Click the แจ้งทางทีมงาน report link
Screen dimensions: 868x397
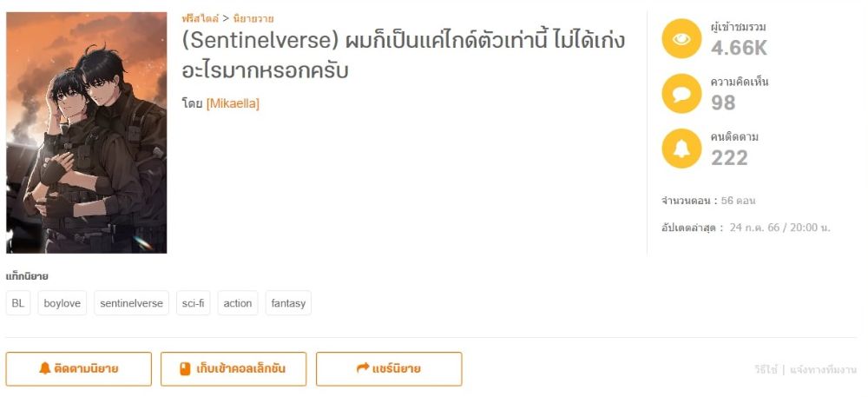[824, 370]
